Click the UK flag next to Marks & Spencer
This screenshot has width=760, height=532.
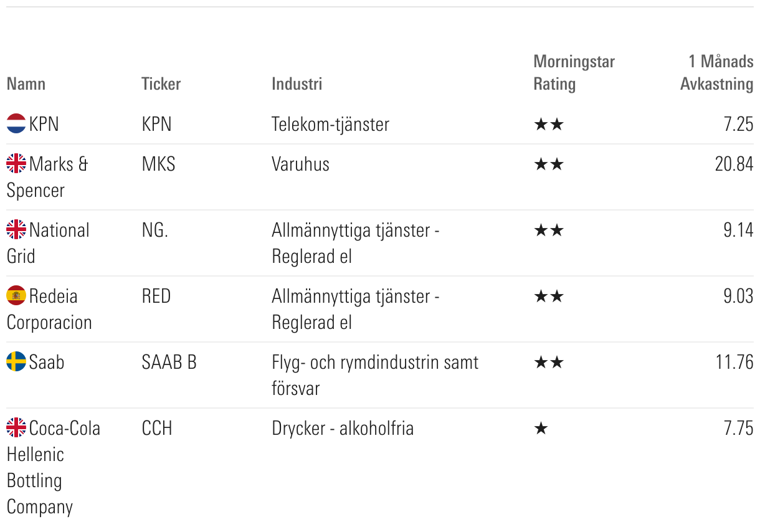[x=16, y=163]
